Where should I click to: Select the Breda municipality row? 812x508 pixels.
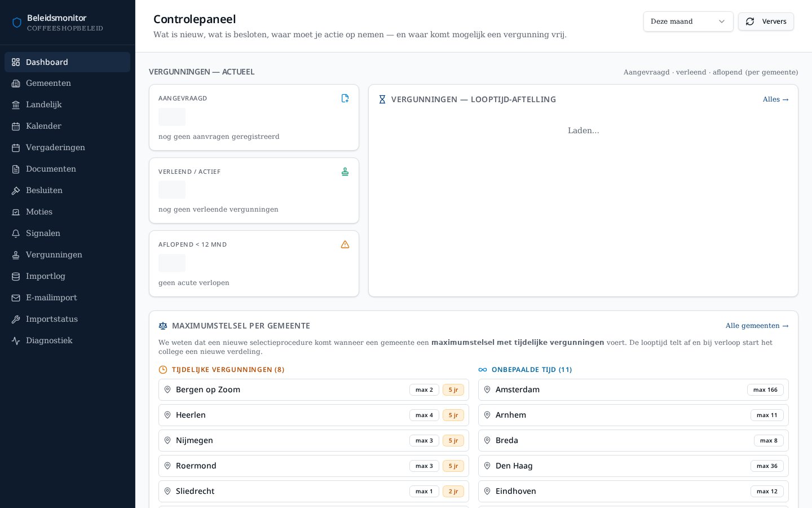[633, 440]
